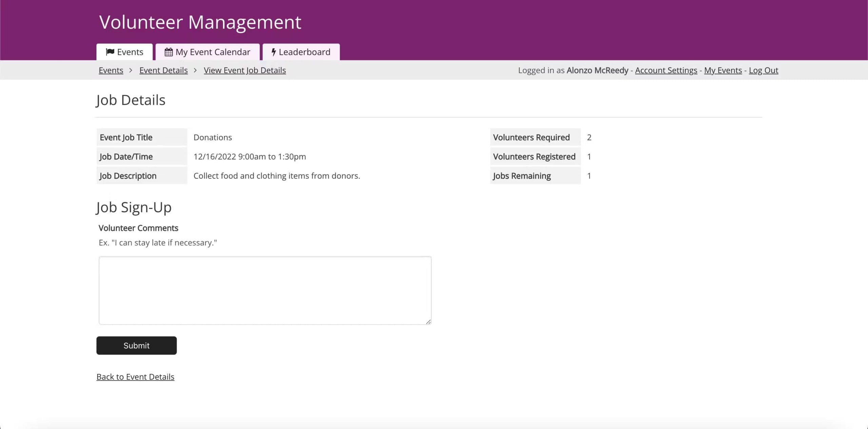This screenshot has width=868, height=429.
Task: Click the Volunteer Management header title
Action: pos(200,22)
